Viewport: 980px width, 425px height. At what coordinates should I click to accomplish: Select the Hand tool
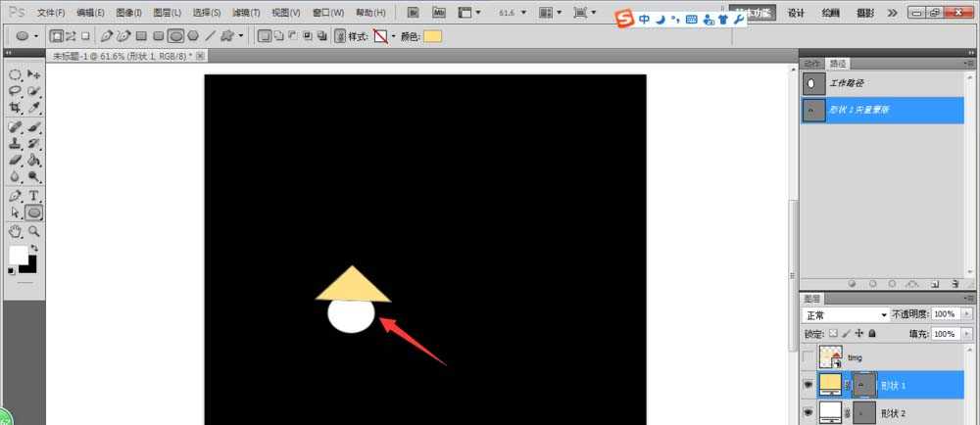[15, 231]
